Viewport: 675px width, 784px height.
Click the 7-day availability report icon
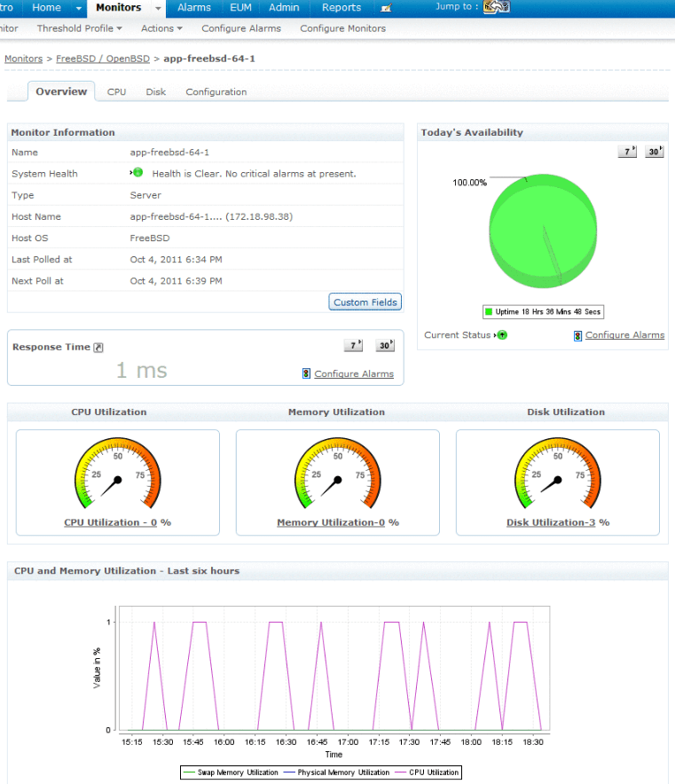coord(627,152)
